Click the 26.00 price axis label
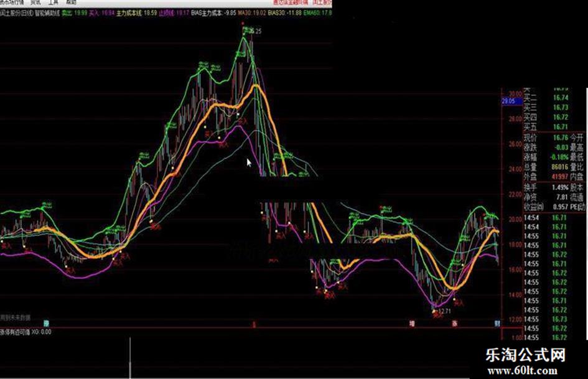Image resolution: width=588 pixels, height=379 pixels. click(515, 144)
